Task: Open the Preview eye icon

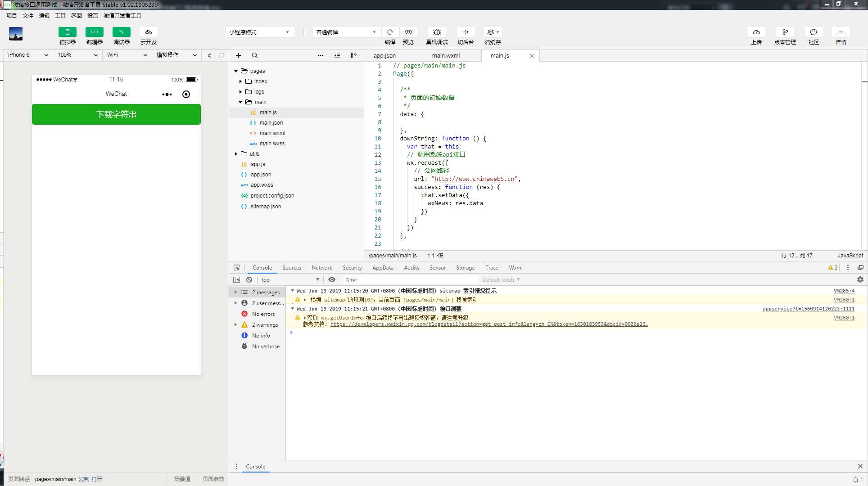Action: coord(408,32)
